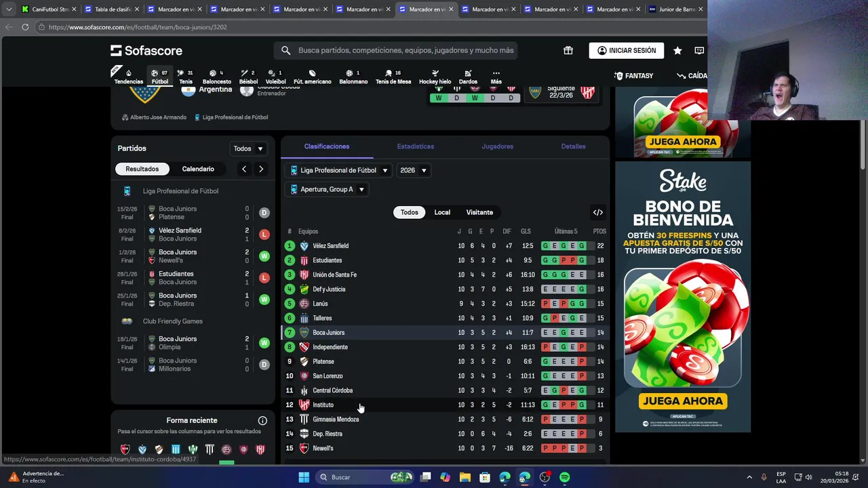868x488 pixels.
Task: Show hidden system tray icons
Action: pyautogui.click(x=749, y=477)
